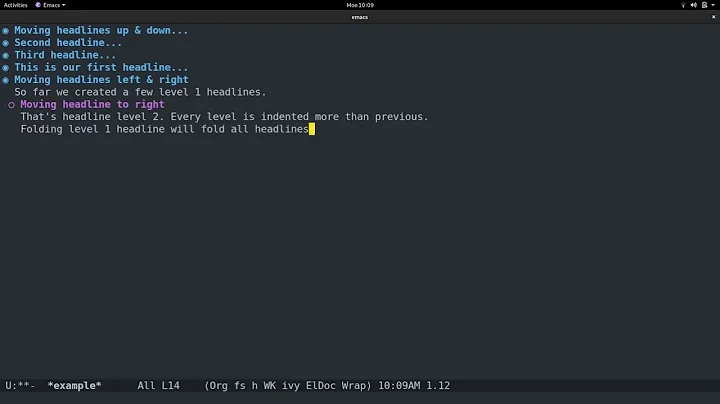Open the Activities overview
The image size is (720, 404).
point(16,5)
